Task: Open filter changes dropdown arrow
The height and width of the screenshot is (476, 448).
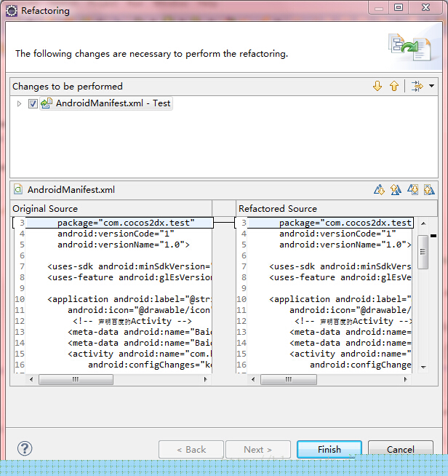Action: tap(431, 86)
